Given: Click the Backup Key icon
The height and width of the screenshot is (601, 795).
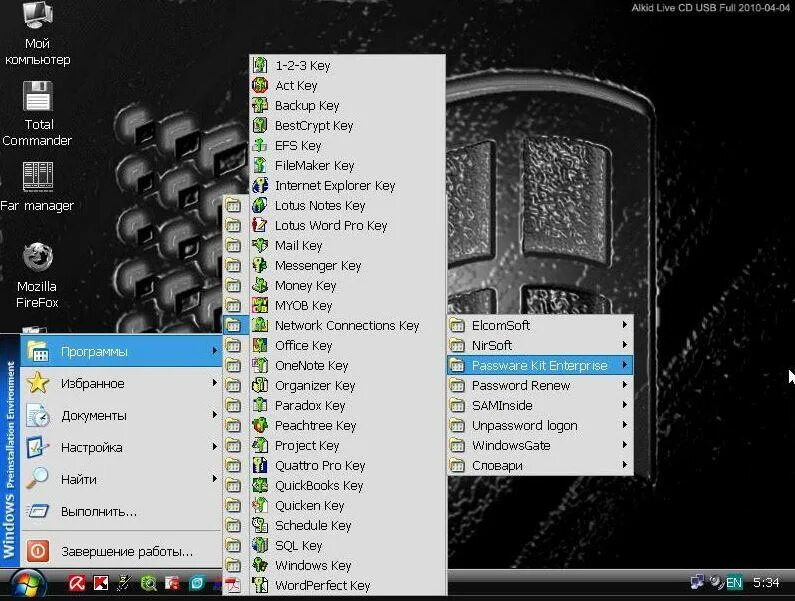Looking at the screenshot, I should [260, 105].
